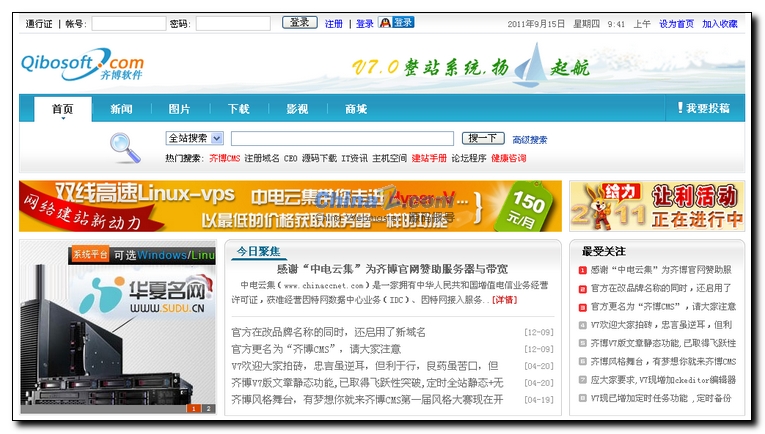Open the 图片 nav tab
The height and width of the screenshot is (434, 765).
pyautogui.click(x=180, y=109)
